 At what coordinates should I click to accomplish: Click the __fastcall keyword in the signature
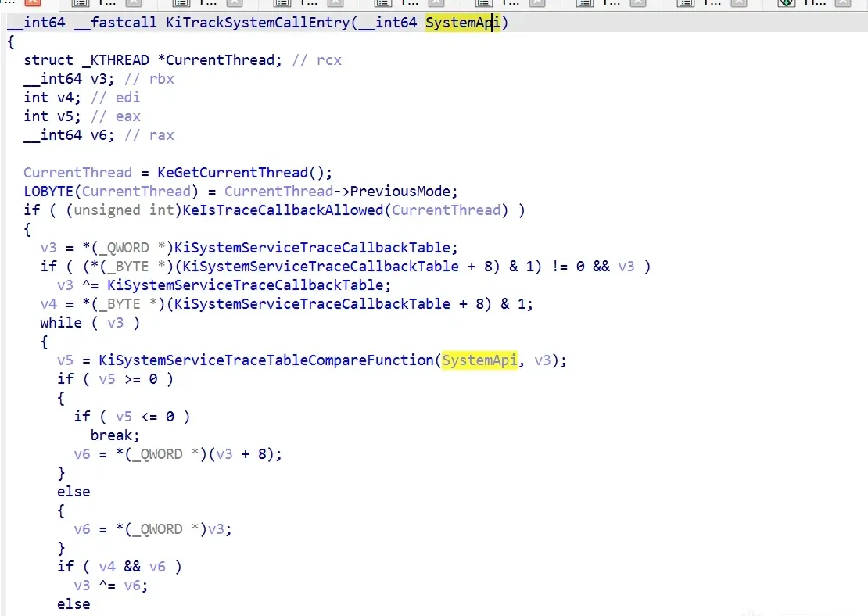tap(116, 23)
